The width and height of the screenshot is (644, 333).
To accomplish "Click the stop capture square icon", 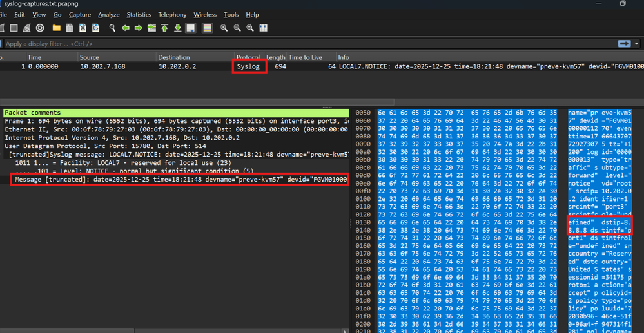I will [x=14, y=28].
